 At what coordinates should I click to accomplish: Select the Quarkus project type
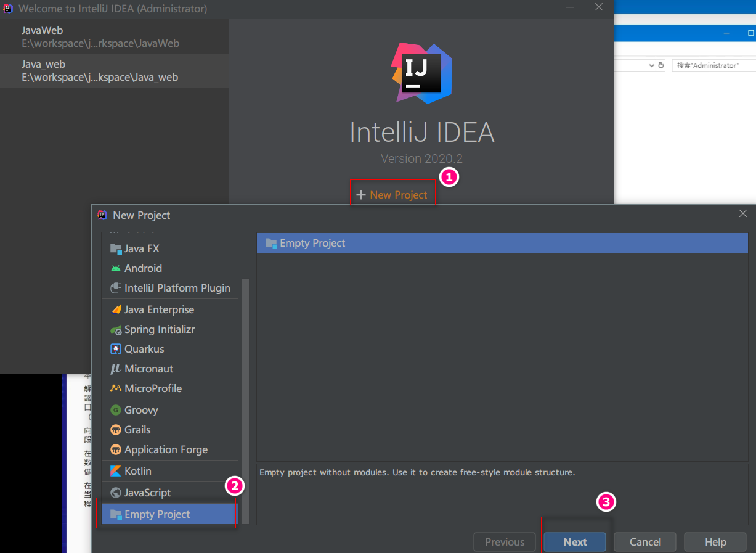[169, 349]
